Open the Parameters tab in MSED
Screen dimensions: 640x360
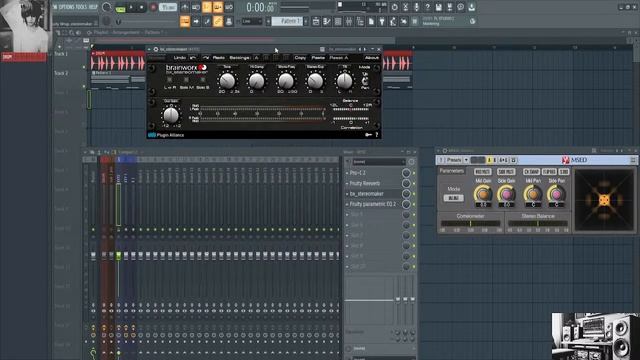tap(451, 171)
